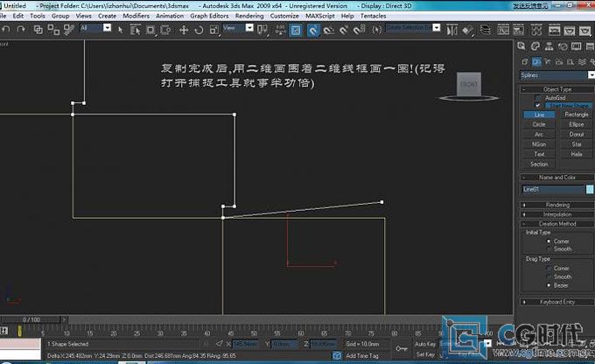Uncheck the Start New Shape checkbox
Screen dimensions: 595x364
[538, 106]
